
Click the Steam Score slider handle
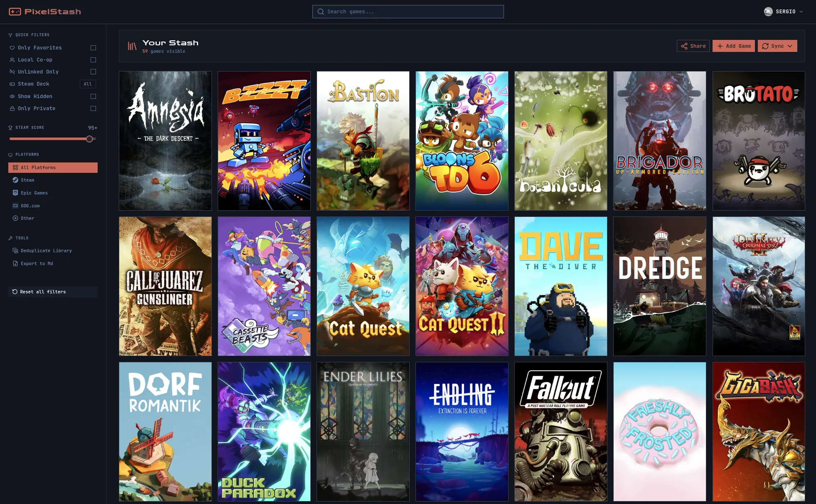coord(89,139)
